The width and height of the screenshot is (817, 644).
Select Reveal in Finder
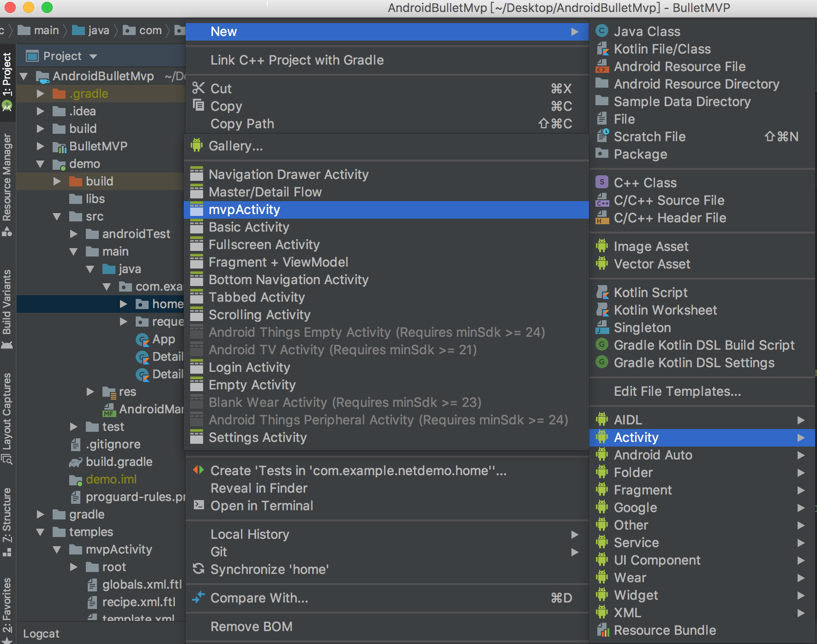click(387, 488)
